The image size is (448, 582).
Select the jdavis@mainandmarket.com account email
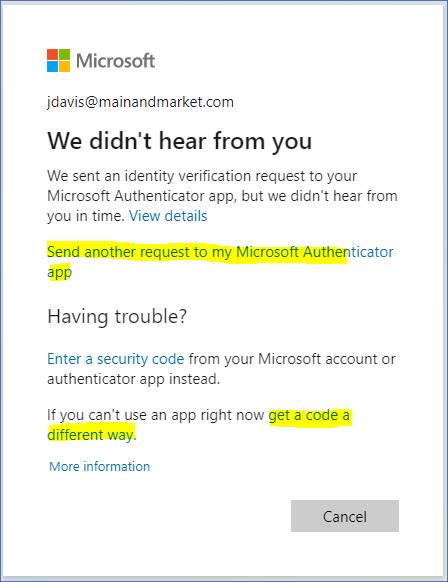pyautogui.click(x=140, y=102)
